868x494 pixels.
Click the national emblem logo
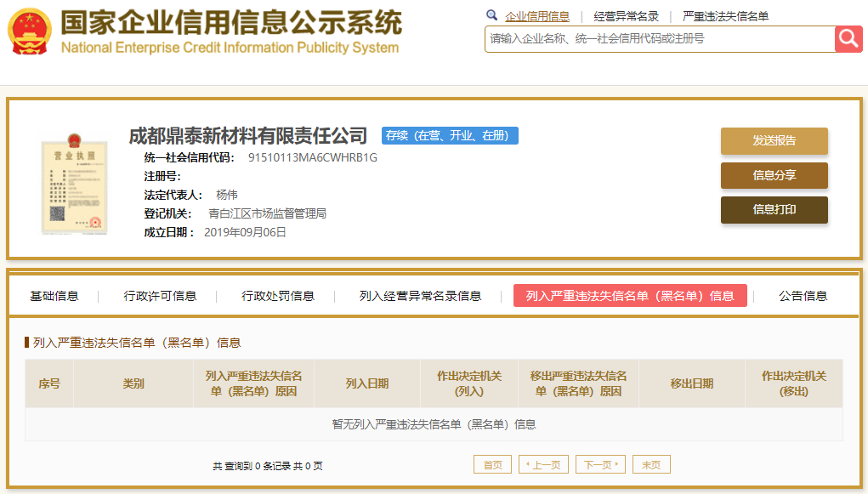30,31
